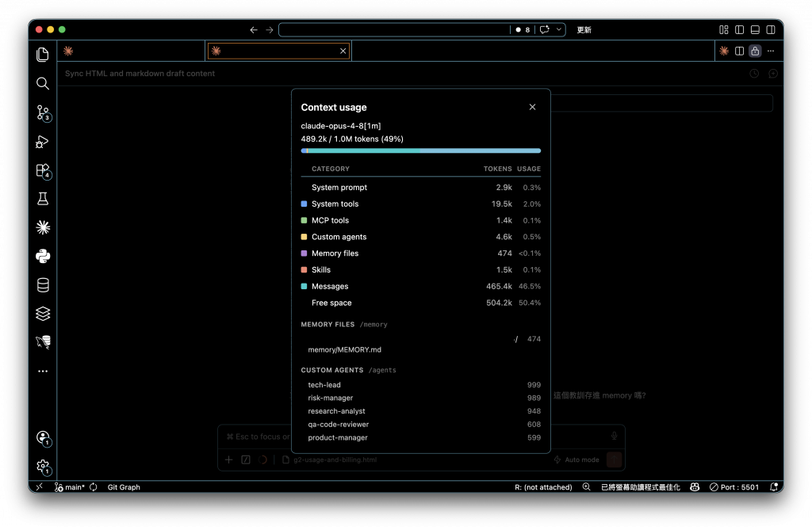Viewport: 812px width, 530px height.
Task: Click the Custom agents yellow swatch
Action: [304, 237]
